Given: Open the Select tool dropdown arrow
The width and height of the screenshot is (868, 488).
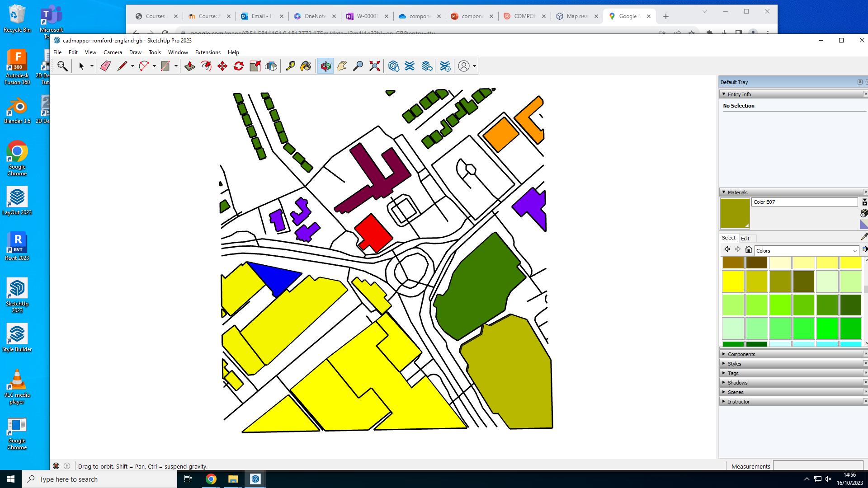Looking at the screenshot, I should point(92,66).
